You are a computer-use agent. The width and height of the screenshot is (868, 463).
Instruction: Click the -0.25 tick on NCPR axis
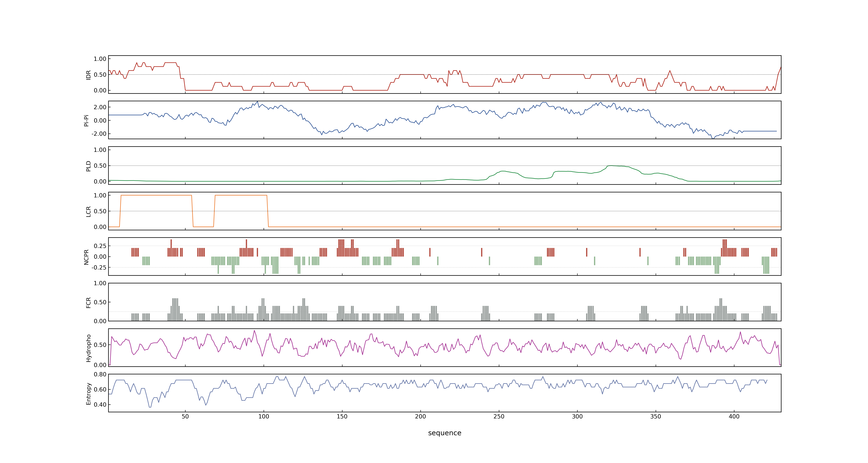(99, 268)
